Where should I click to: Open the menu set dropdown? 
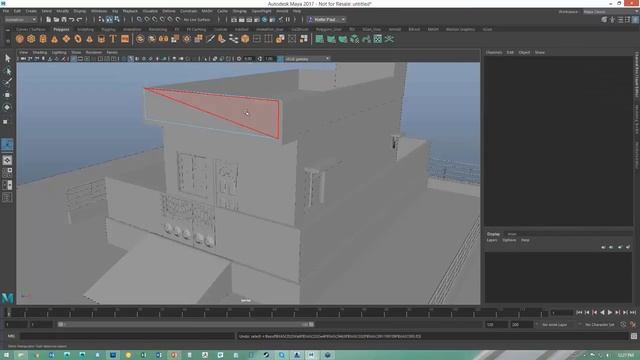pos(20,19)
